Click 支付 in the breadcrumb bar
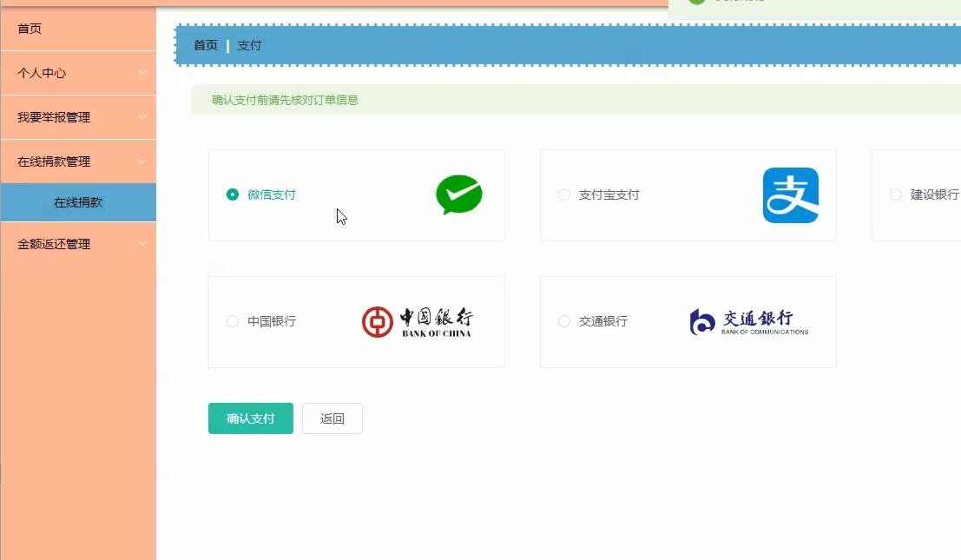Screen dimensions: 961x560 pos(249,45)
